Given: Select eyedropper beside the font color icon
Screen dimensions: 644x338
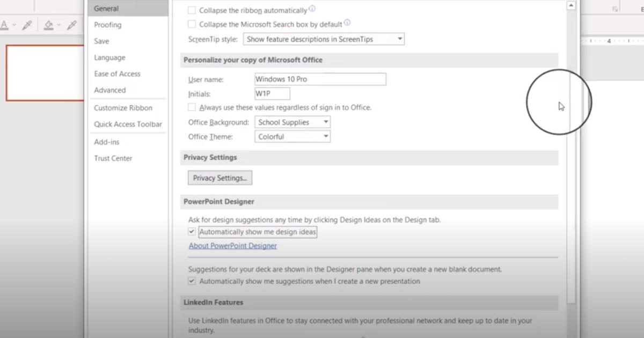Looking at the screenshot, I should (27, 25).
